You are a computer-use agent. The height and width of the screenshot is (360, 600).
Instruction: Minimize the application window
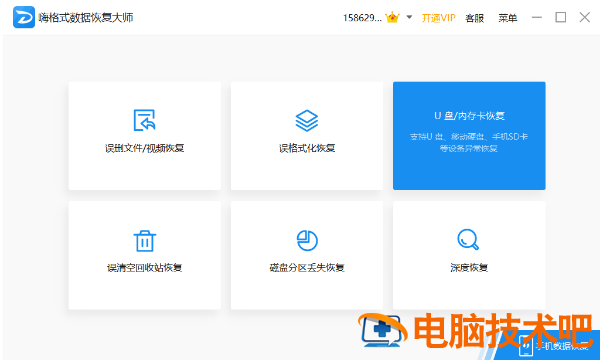click(x=537, y=17)
